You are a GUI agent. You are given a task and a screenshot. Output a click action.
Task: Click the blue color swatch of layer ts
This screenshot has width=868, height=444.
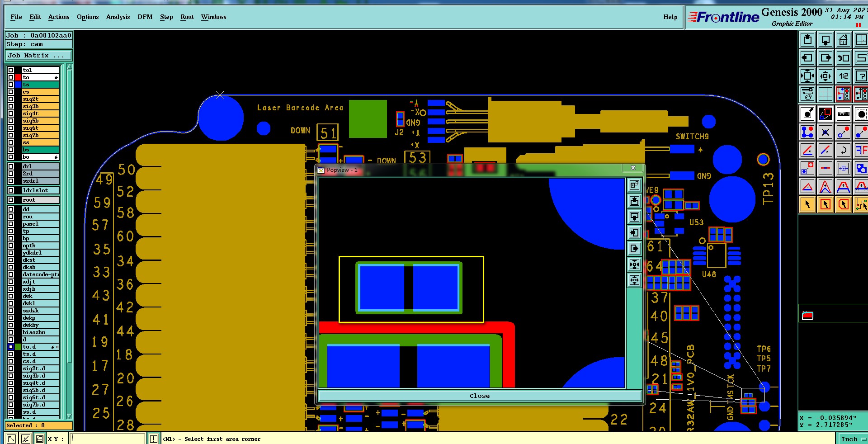(18, 85)
